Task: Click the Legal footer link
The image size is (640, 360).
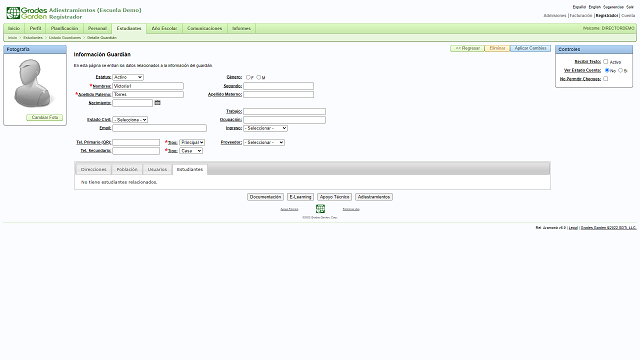Action: pos(573,228)
